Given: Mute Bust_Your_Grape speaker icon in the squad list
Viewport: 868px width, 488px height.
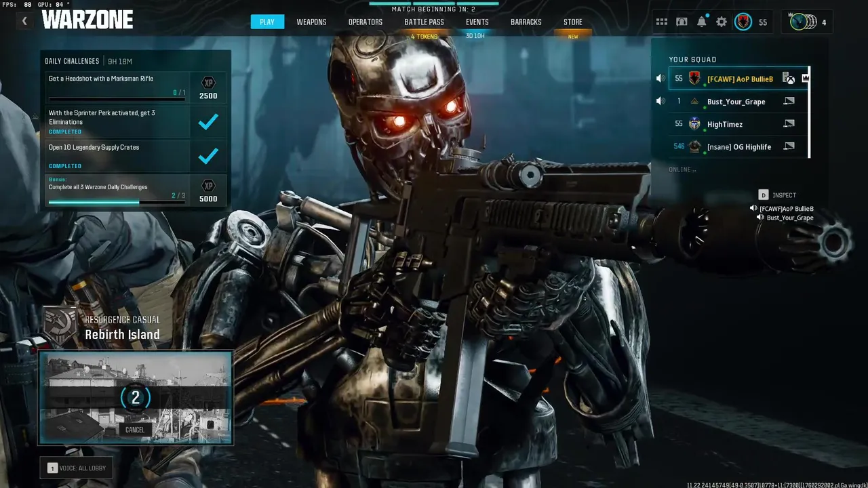Looking at the screenshot, I should coord(660,101).
